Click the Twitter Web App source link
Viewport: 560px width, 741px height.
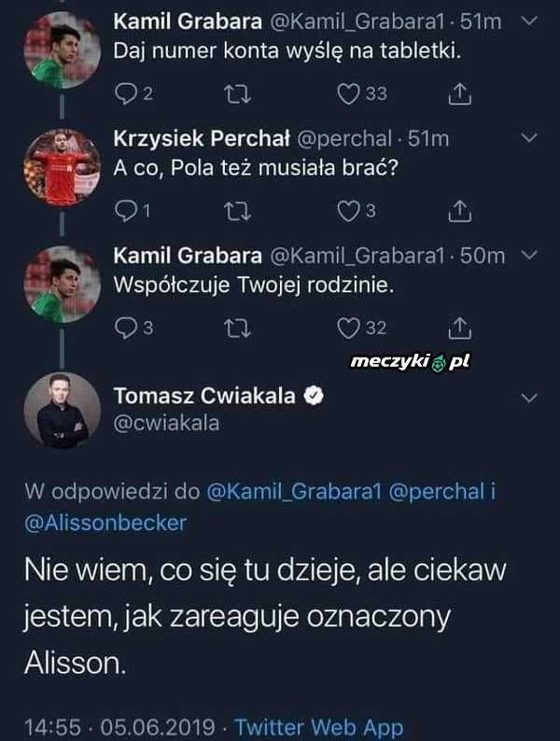tap(318, 727)
